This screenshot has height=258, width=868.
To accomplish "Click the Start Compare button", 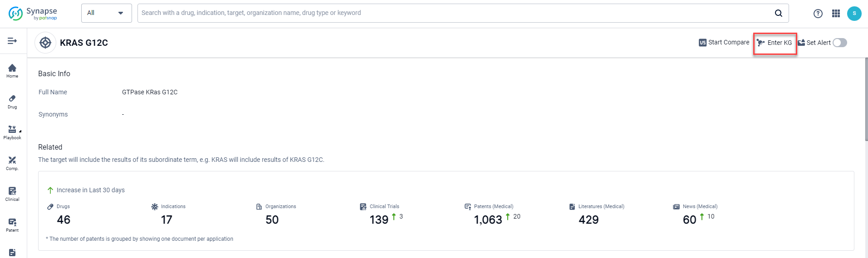I will (x=724, y=43).
